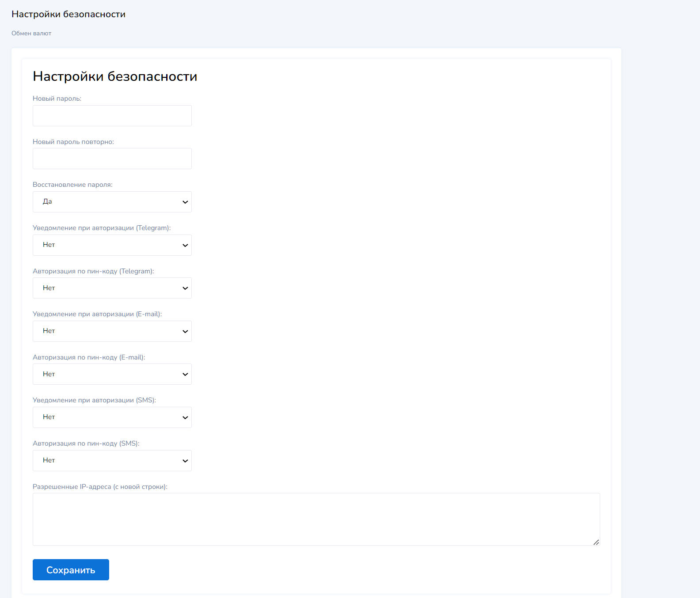Expand 'Уведомление при авторизации (E-mail)' dropdown
Screen dimensions: 700x598
pyautogui.click(x=112, y=331)
